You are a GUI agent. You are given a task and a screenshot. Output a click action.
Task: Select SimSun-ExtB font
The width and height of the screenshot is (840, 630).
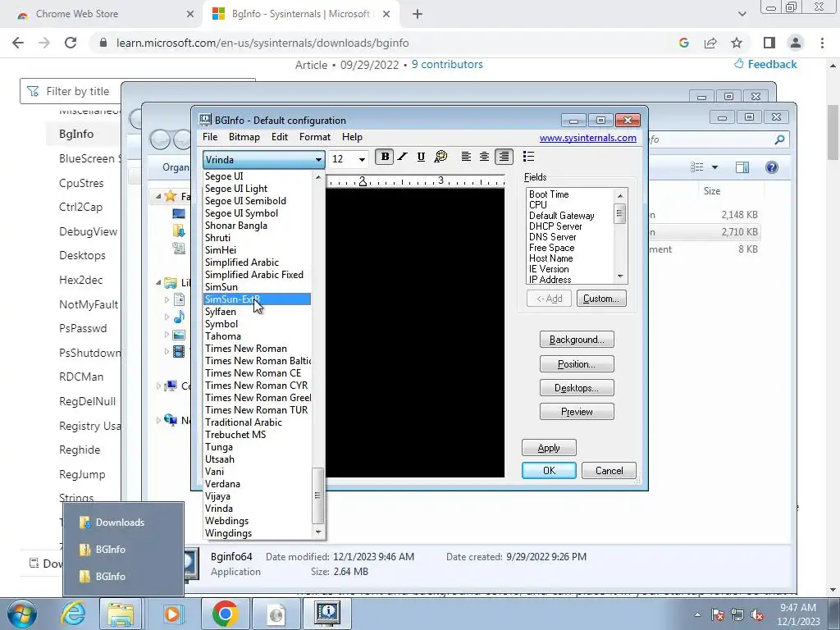point(257,299)
